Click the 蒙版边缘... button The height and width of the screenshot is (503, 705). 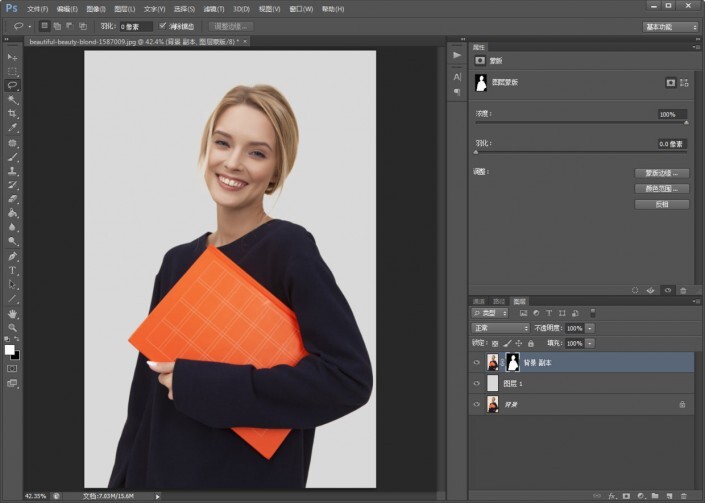point(662,173)
